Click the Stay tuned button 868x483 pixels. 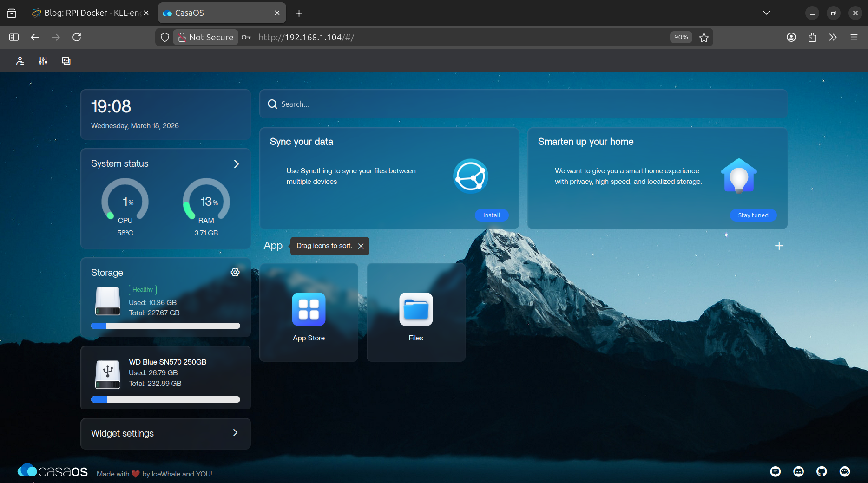pyautogui.click(x=753, y=215)
